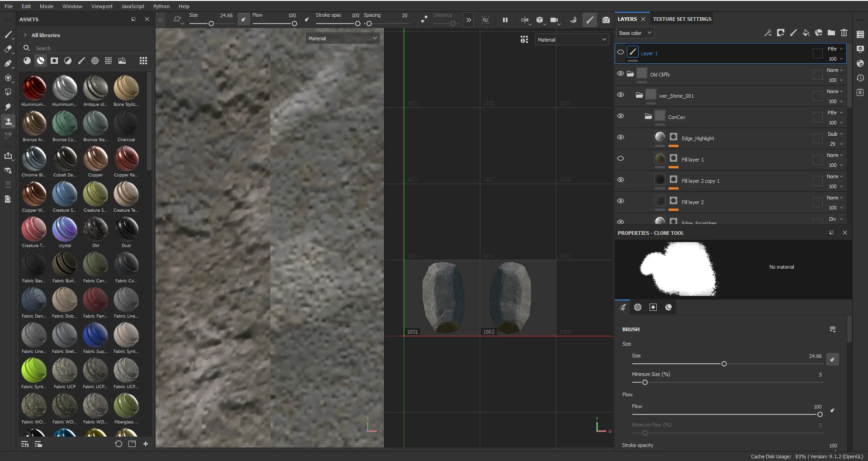Open the Python menu
This screenshot has height=461, width=868.
(x=161, y=6)
